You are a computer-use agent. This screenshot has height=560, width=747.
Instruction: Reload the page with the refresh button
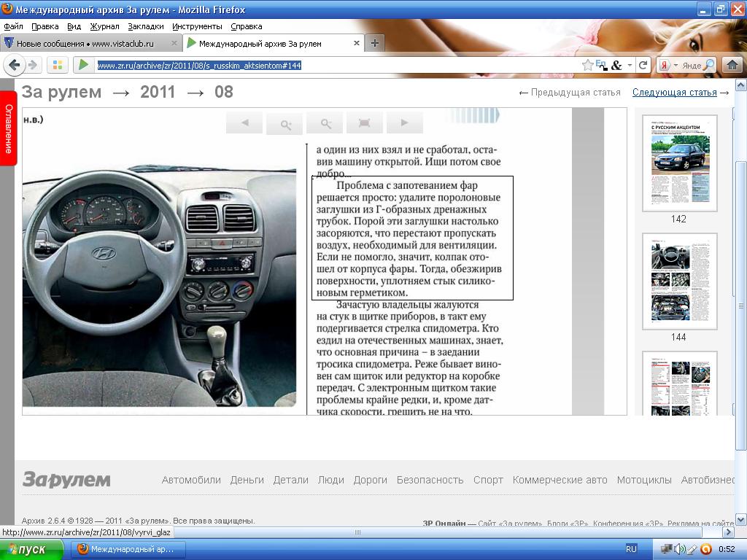tap(643, 65)
